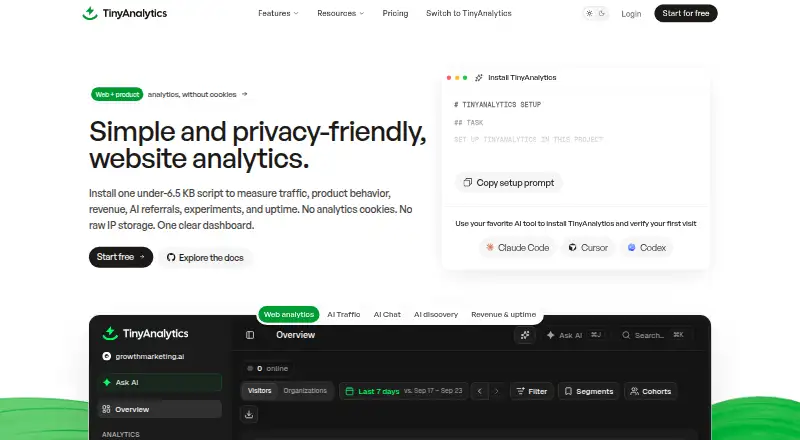Select the Visitors toggle

(260, 390)
